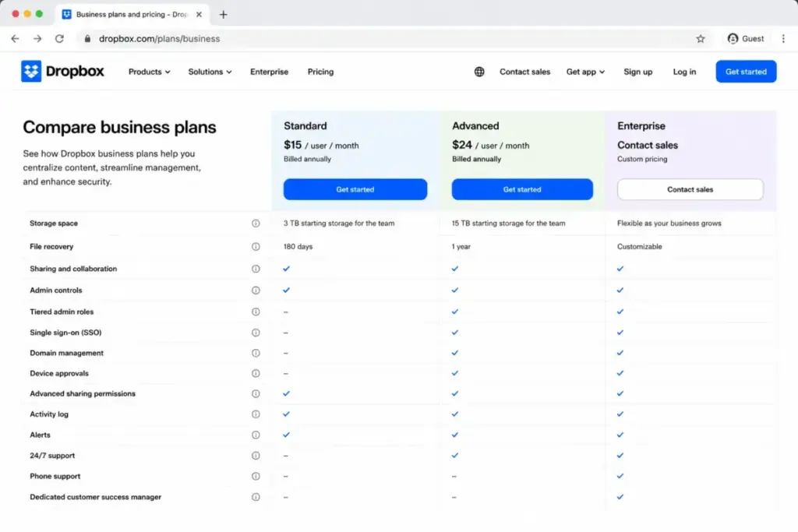Open the globe language selector icon
The width and height of the screenshot is (798, 532).
[x=479, y=72]
